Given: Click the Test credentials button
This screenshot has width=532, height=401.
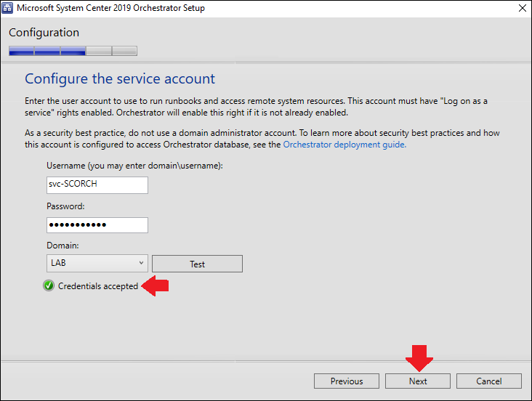Looking at the screenshot, I should point(197,264).
